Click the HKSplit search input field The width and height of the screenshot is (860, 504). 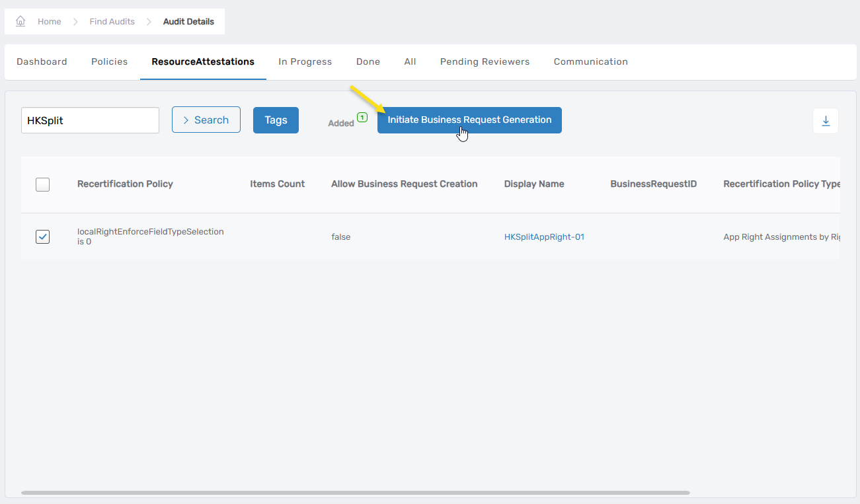point(90,121)
